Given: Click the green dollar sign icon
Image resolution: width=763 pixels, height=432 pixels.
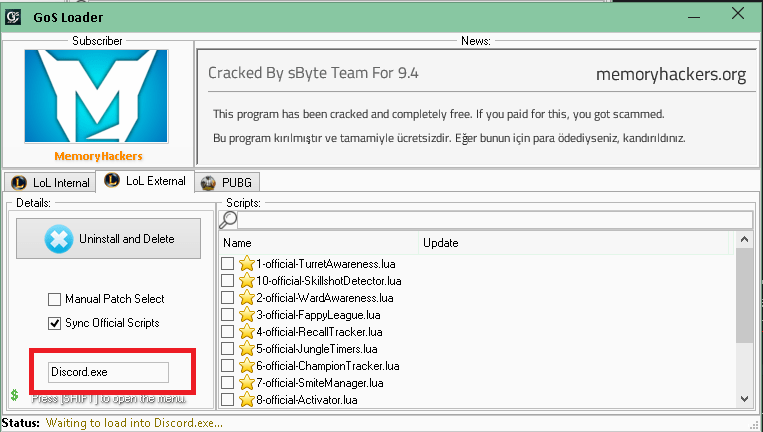Looking at the screenshot, I should [x=14, y=395].
